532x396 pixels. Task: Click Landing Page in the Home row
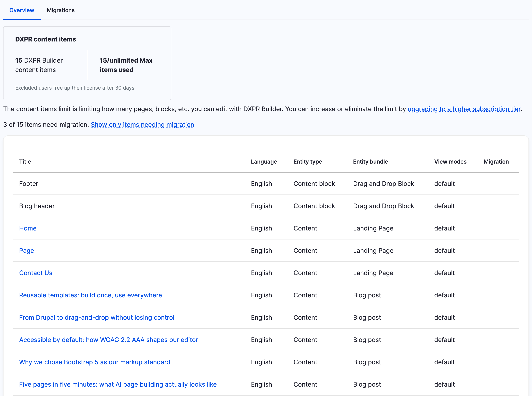pos(373,228)
